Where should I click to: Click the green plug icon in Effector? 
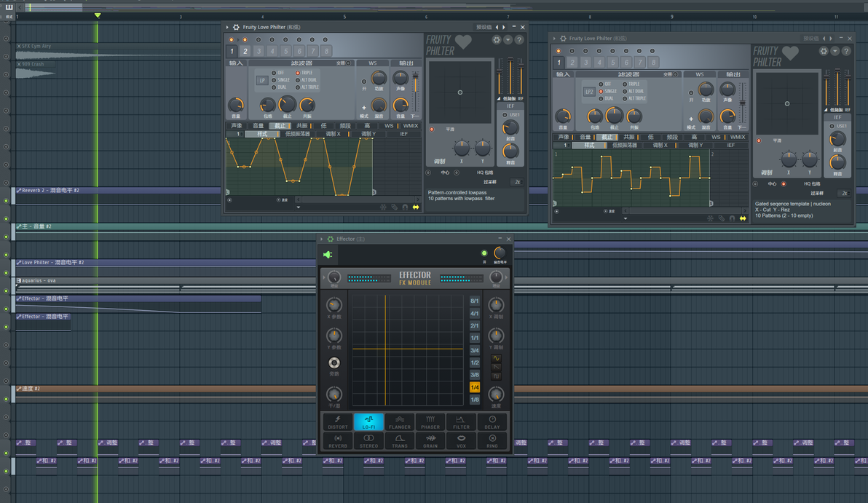(x=328, y=255)
